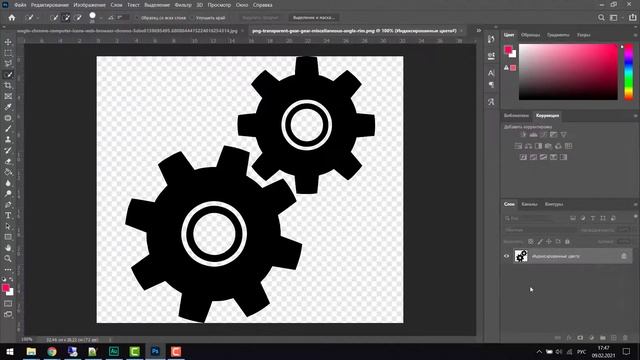The image size is (640, 360).
Task: Open the Adjustments panel flyout menu
Action: 635,116
